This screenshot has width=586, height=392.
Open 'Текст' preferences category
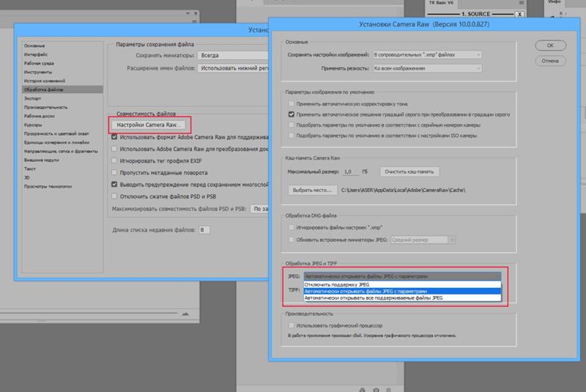[x=62, y=169]
